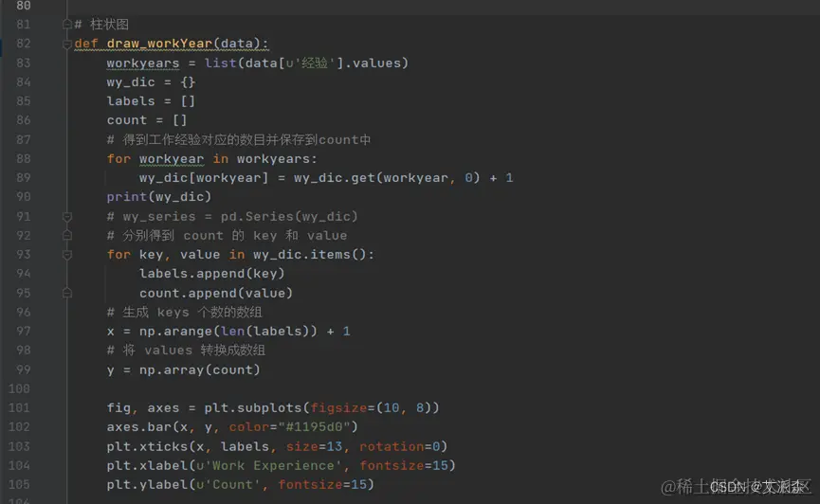The image size is (820, 504).
Task: Click count assignment on line 86
Action: [147, 120]
